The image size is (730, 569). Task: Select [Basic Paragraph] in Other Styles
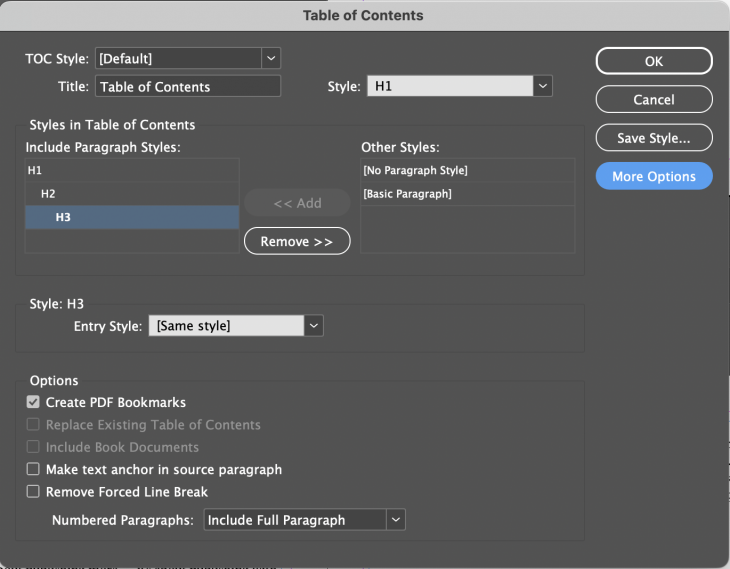tap(467, 194)
